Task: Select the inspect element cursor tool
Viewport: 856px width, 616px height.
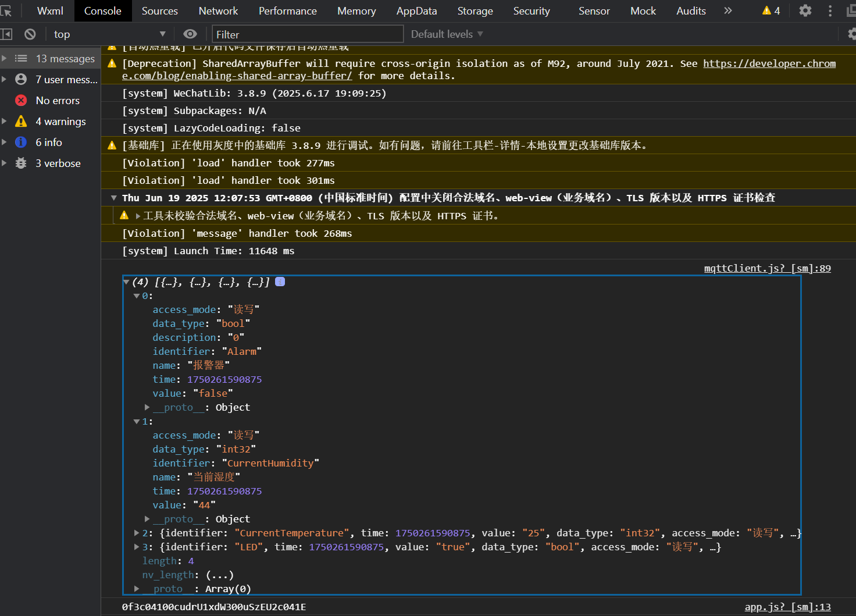Action: coord(7,10)
